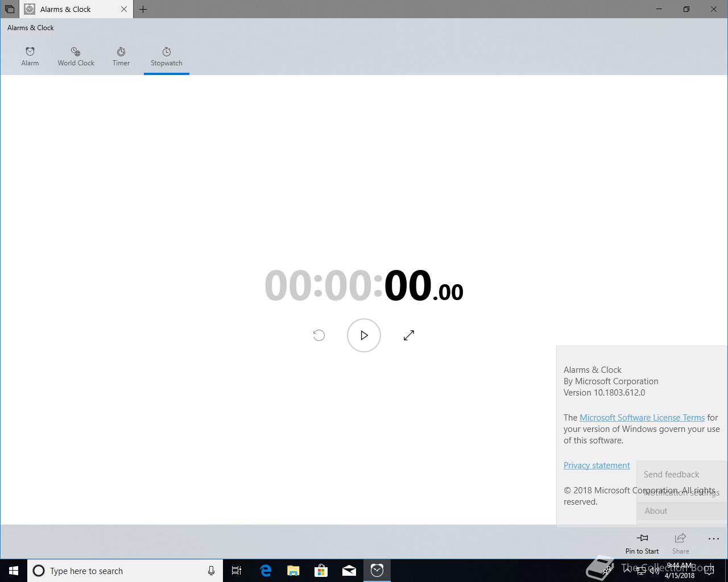Open Notification settings menu entry
This screenshot has width=728, height=582.
pyautogui.click(x=682, y=493)
